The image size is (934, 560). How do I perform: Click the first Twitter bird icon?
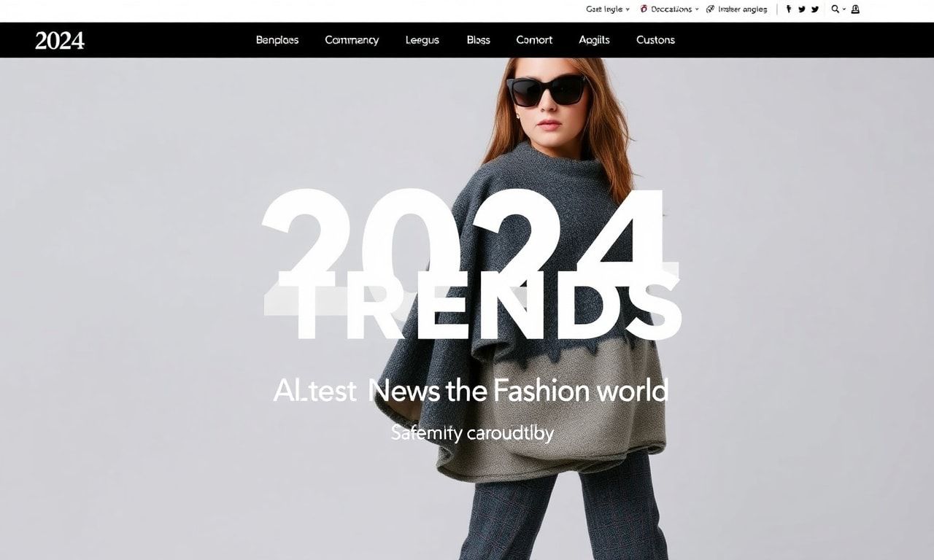[802, 9]
